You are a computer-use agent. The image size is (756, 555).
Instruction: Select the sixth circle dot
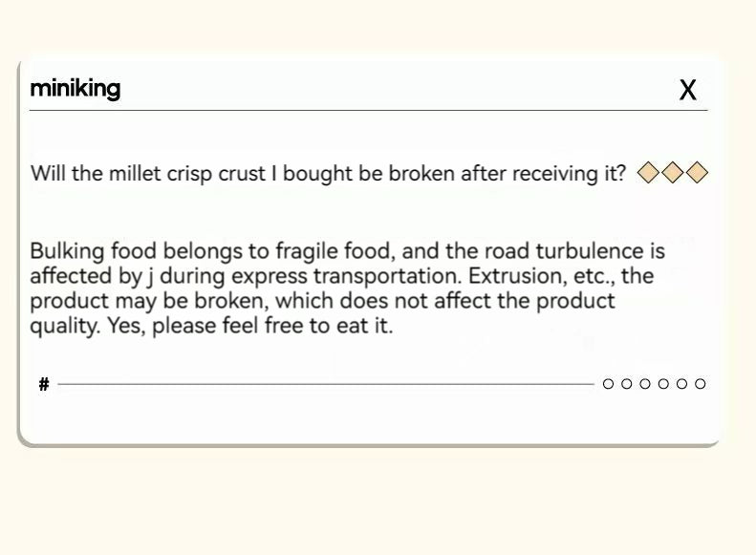(700, 384)
